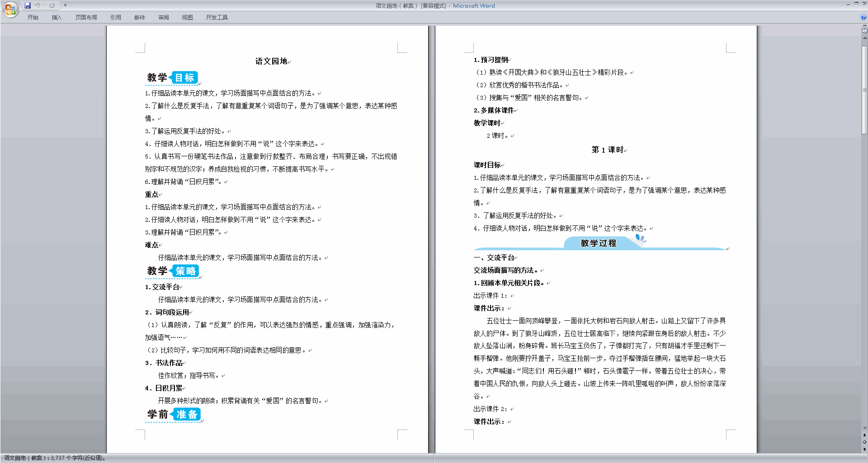Click the Microsoft Word title bar text
This screenshot has height=463, width=868.
[474, 5]
